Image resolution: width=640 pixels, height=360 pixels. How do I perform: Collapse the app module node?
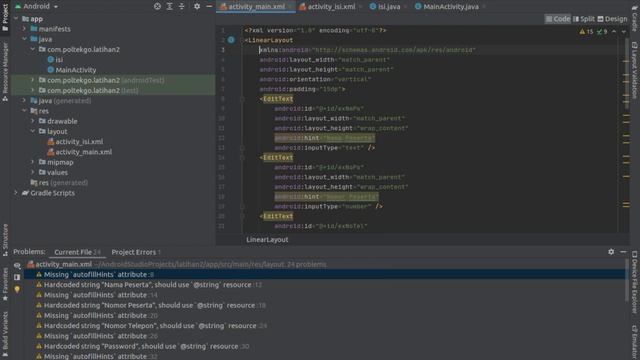coord(16,19)
